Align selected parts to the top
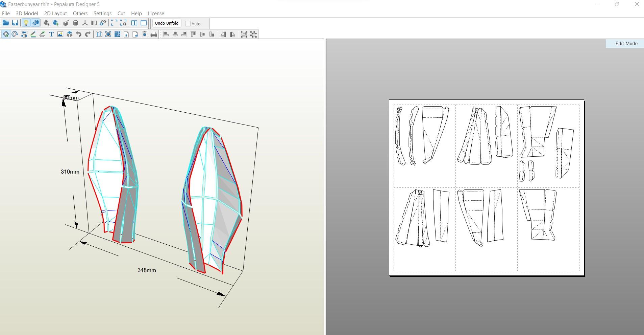Image resolution: width=644 pixels, height=335 pixels. 193,34
